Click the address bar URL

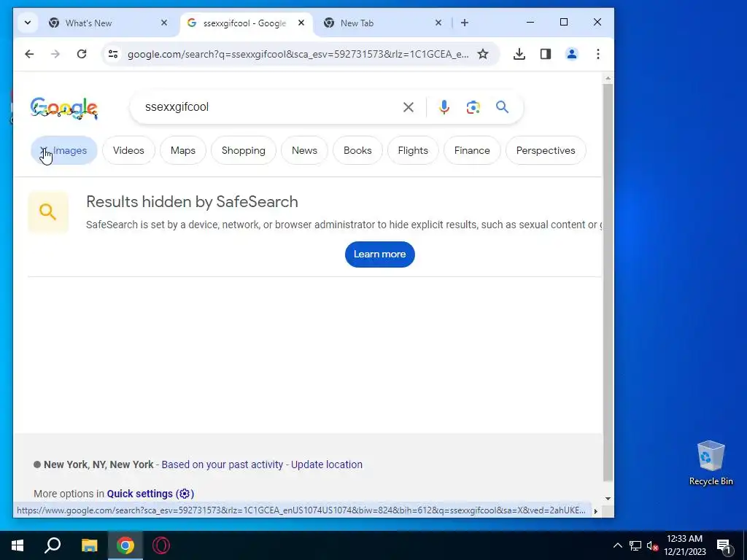pos(298,54)
